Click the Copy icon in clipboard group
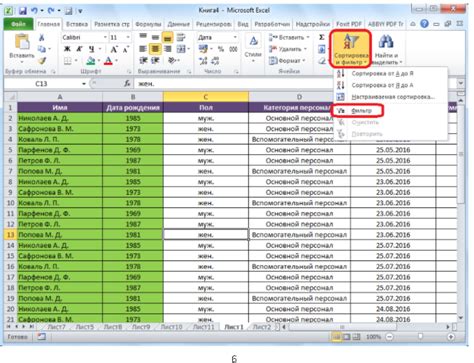Screen dimensions: 474x363 click(42, 49)
